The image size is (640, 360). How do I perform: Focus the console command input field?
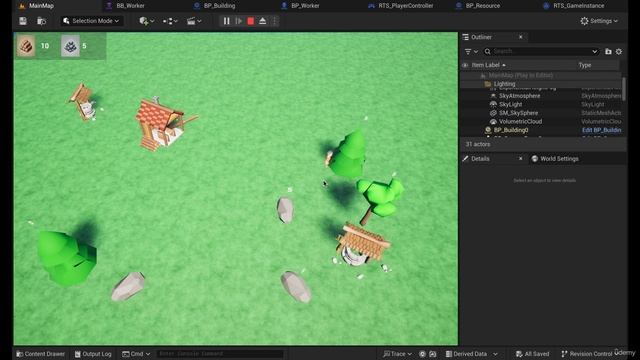[220, 354]
